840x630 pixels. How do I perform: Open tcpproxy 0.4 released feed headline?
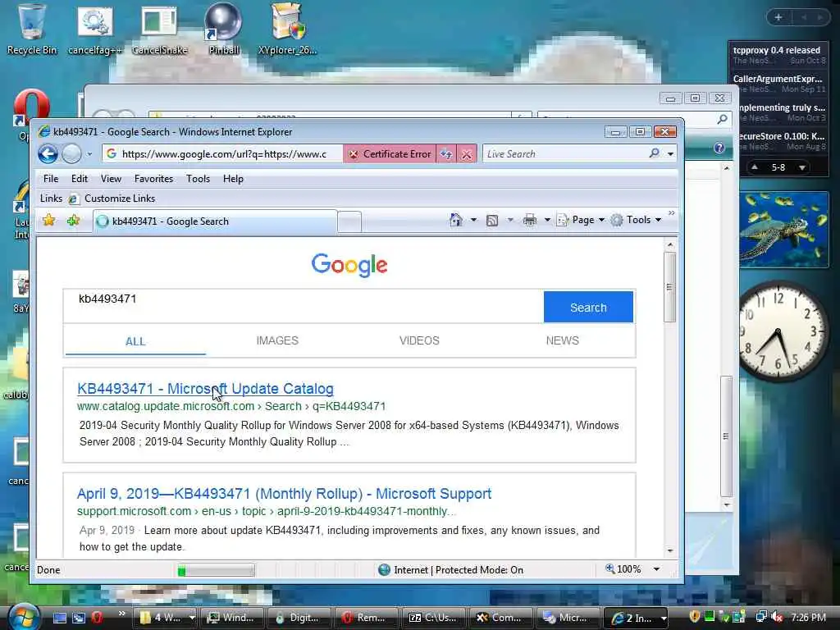[x=776, y=50]
